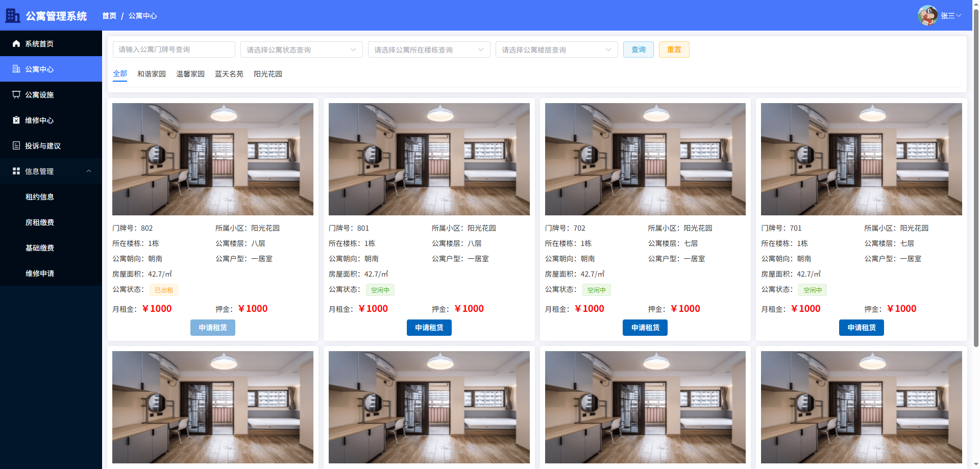Click the 公寓管理系统 title text

pyautogui.click(x=56, y=16)
